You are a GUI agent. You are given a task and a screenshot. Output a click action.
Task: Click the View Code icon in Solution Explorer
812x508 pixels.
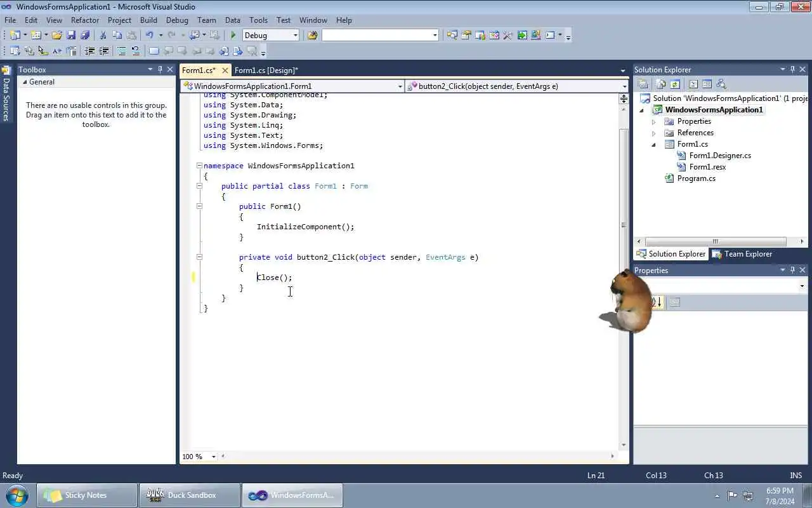[693, 84]
